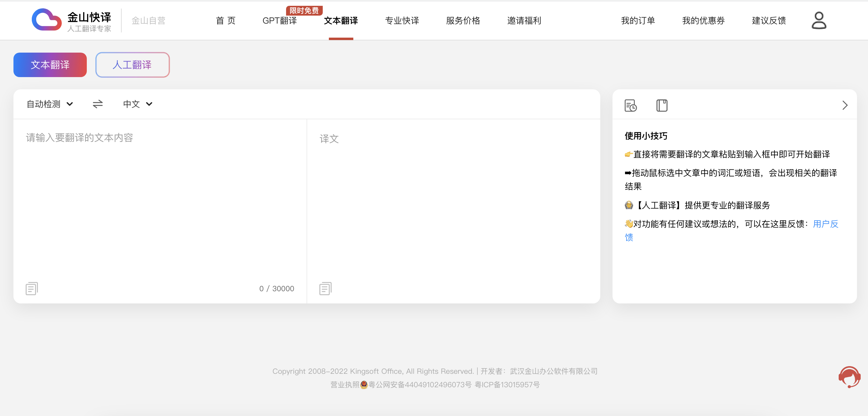The image size is (868, 416).
Task: Open 建议反馈 link
Action: pos(769,20)
